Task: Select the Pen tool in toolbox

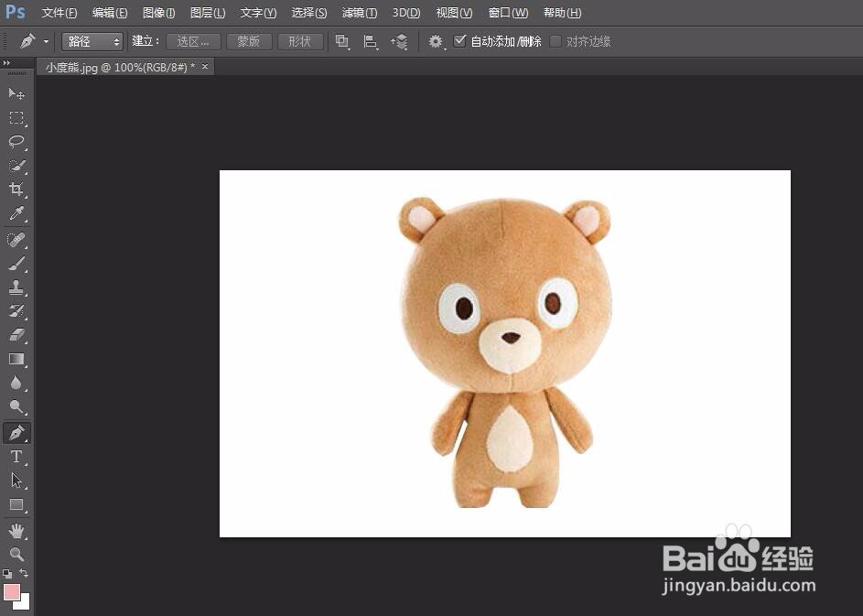Action: [x=16, y=433]
